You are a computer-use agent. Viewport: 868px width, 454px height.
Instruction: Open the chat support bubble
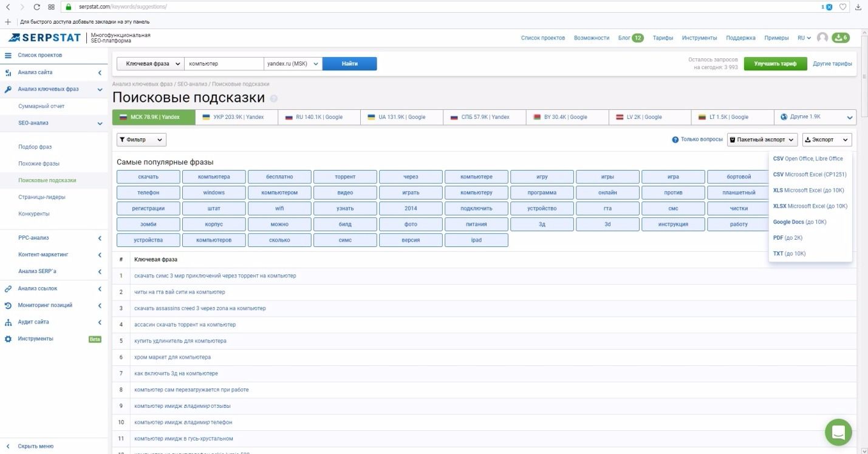[x=838, y=432]
